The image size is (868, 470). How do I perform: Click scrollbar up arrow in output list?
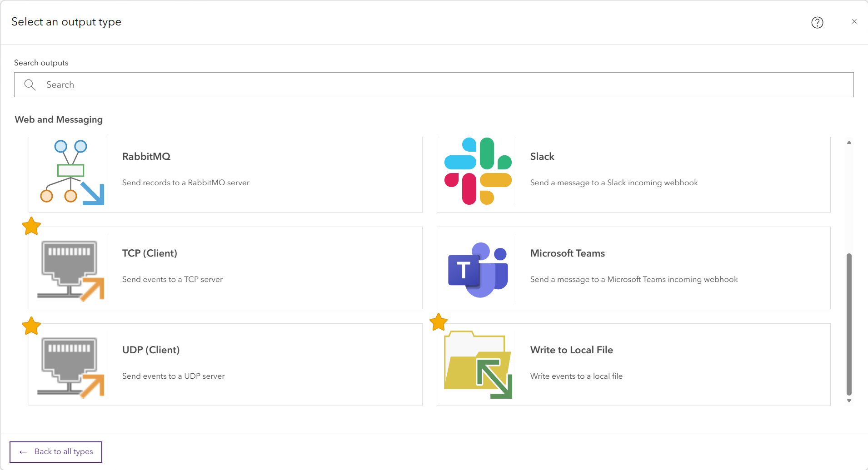(x=849, y=143)
